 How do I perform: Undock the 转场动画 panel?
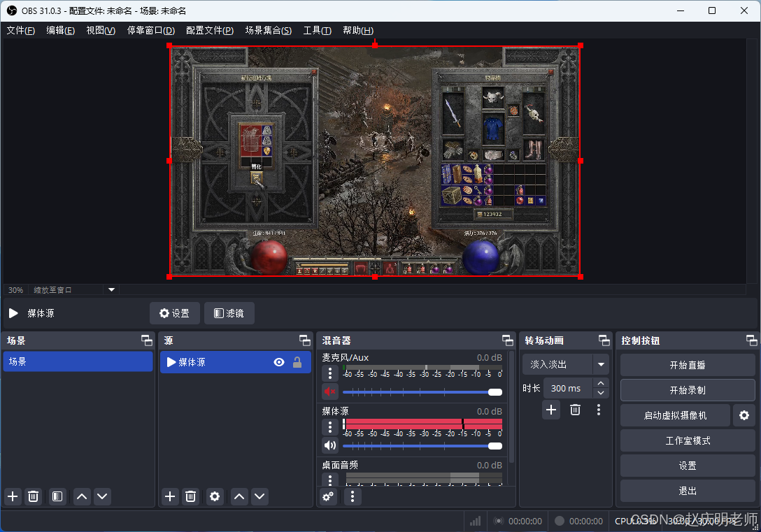pyautogui.click(x=604, y=340)
